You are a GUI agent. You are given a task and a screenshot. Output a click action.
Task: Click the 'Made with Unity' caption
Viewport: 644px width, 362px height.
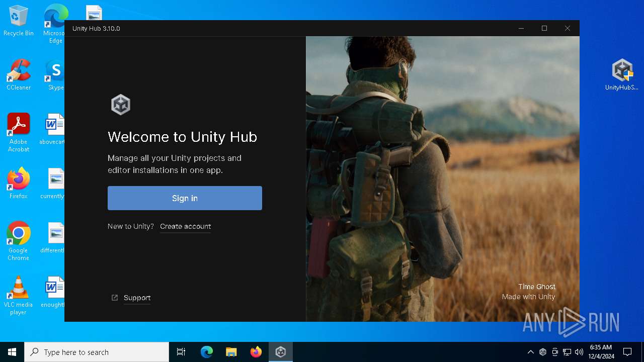click(x=528, y=297)
